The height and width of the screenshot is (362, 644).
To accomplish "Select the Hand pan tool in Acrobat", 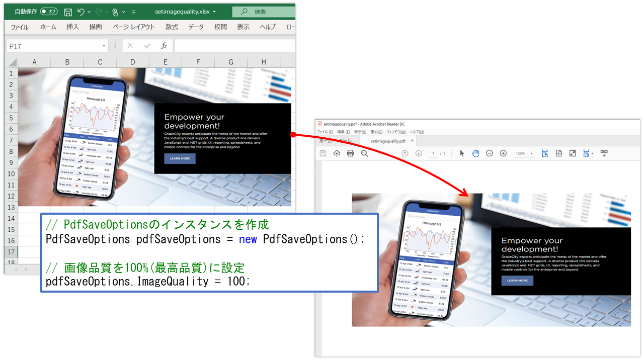I will pyautogui.click(x=475, y=153).
